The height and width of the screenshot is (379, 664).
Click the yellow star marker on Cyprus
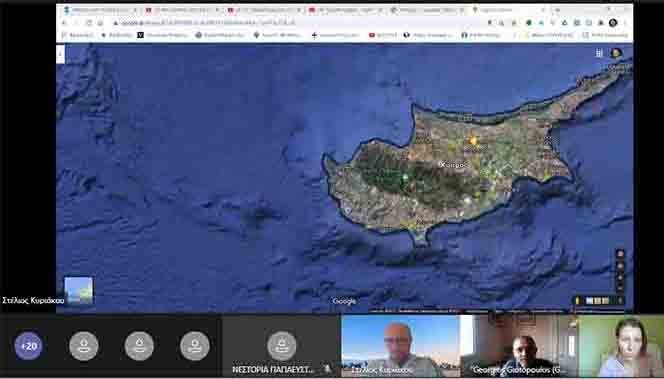pyautogui.click(x=473, y=140)
